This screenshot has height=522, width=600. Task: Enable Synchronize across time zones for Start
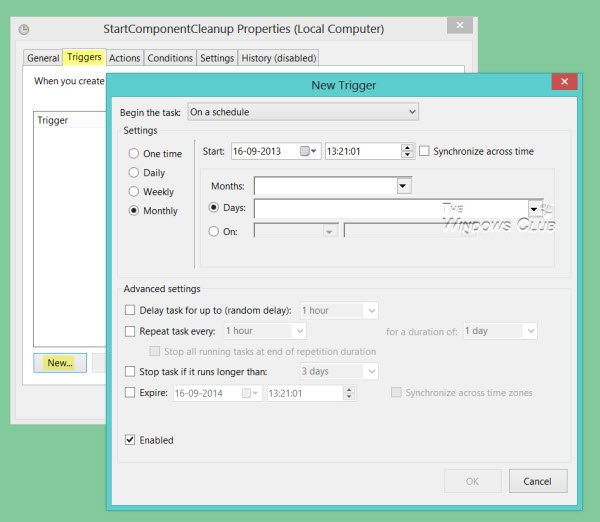click(425, 152)
